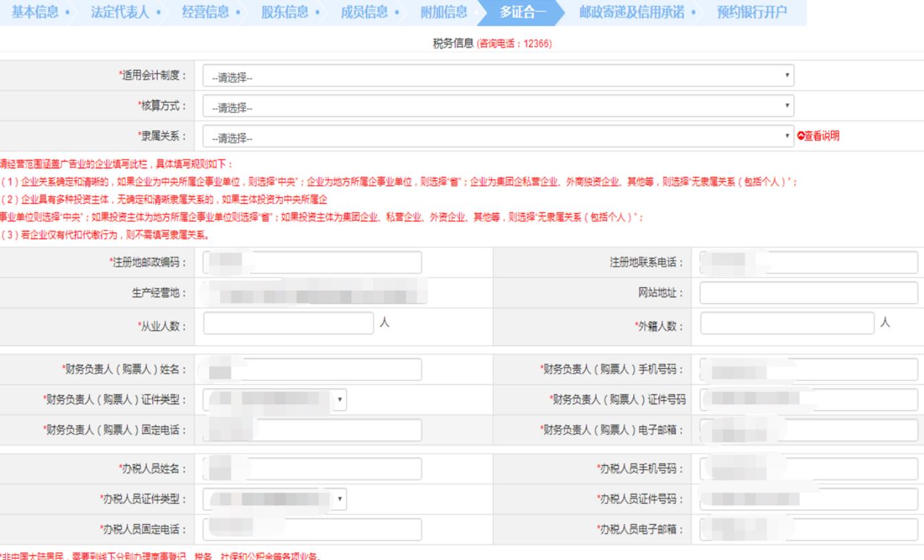The image size is (924, 560).
Task: Click the 从业人数 input field
Action: coord(289,323)
